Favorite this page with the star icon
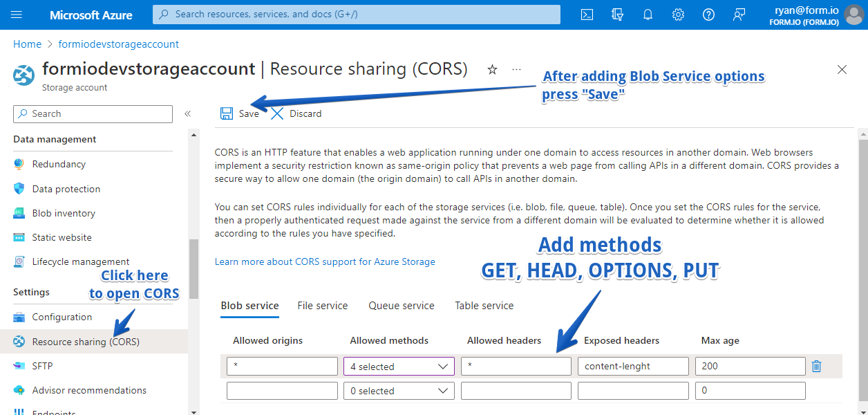The width and height of the screenshot is (868, 415). pyautogui.click(x=492, y=69)
